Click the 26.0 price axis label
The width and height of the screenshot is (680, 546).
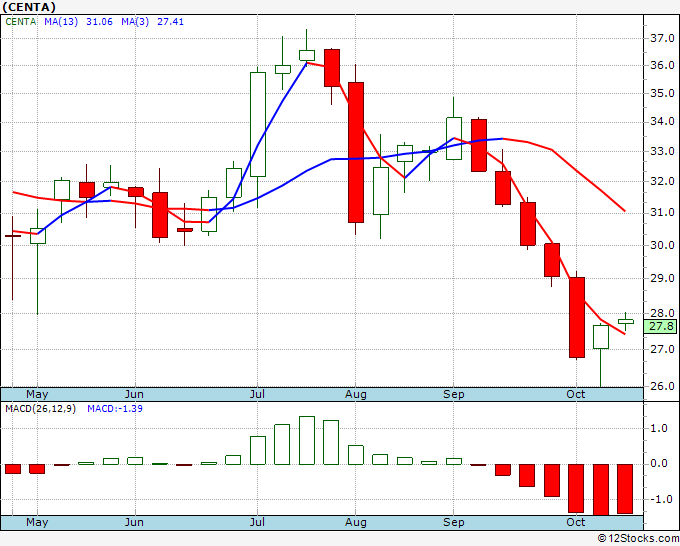click(662, 386)
